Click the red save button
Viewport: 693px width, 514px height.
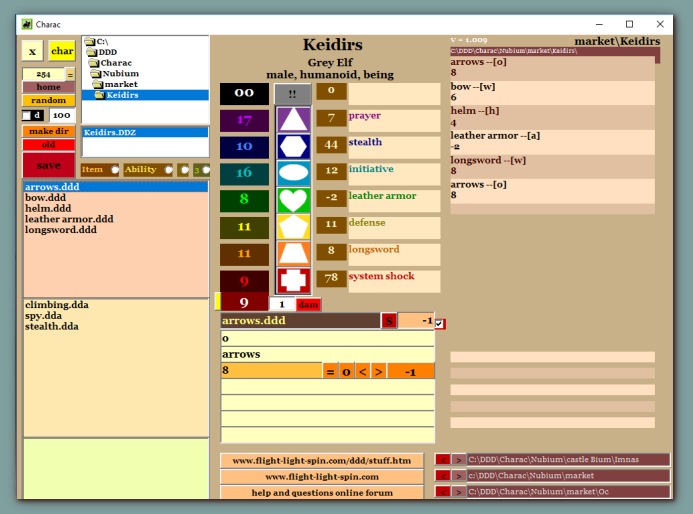[x=48, y=165]
